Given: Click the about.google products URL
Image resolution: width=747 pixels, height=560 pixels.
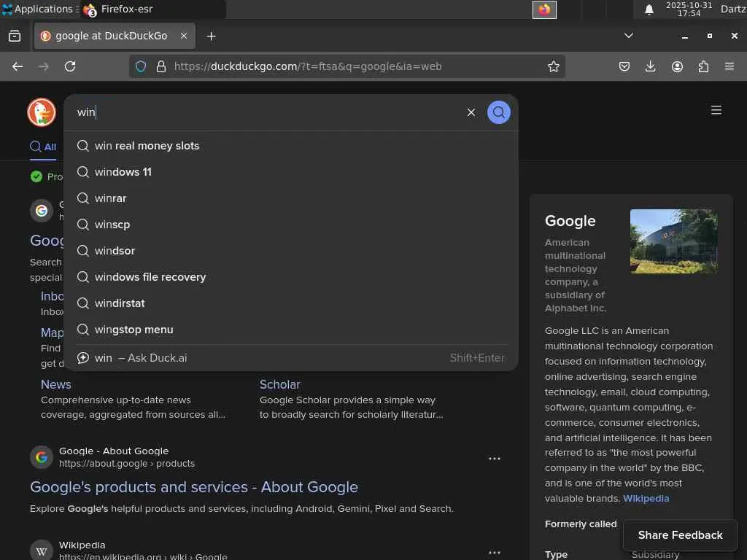Looking at the screenshot, I should click(x=127, y=463).
